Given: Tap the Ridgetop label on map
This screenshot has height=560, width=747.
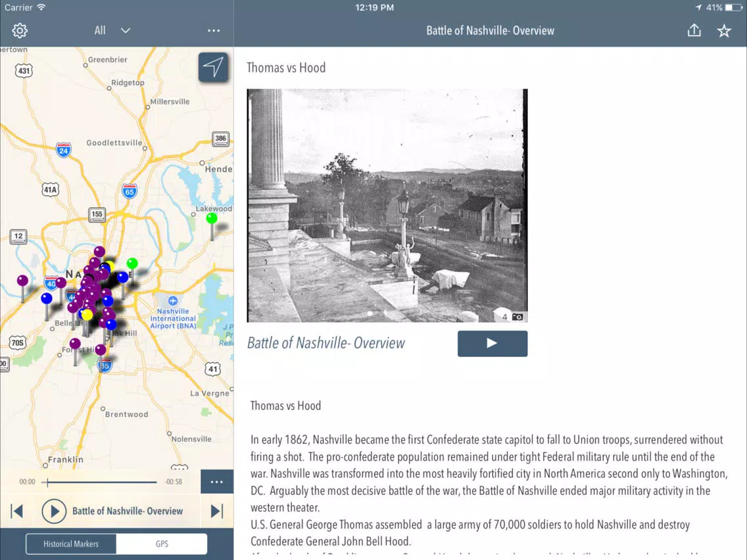Looking at the screenshot, I should (x=128, y=82).
